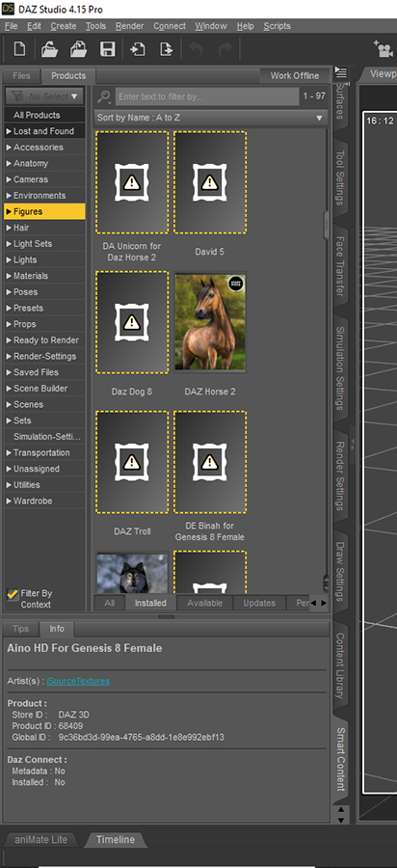
Task: Open the pane options menu icon
Action: (341, 72)
